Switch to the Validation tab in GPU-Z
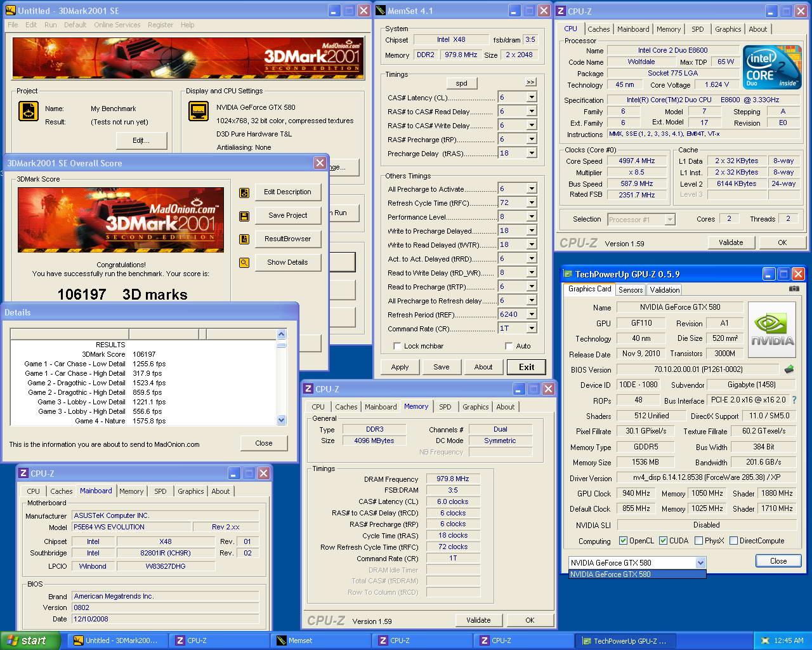 point(665,289)
